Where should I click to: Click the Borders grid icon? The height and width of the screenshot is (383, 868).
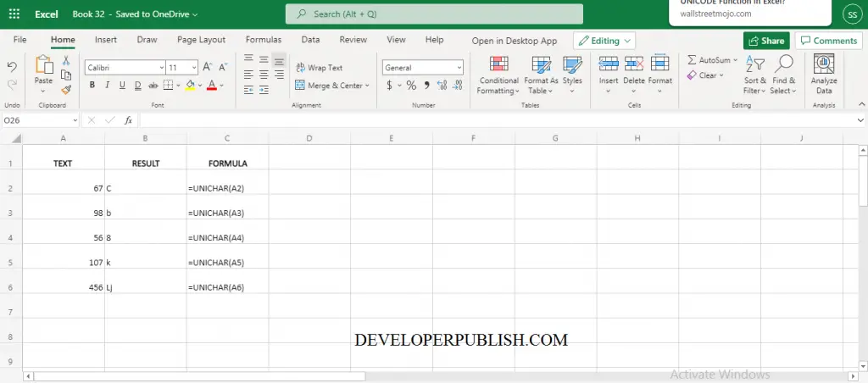click(167, 85)
